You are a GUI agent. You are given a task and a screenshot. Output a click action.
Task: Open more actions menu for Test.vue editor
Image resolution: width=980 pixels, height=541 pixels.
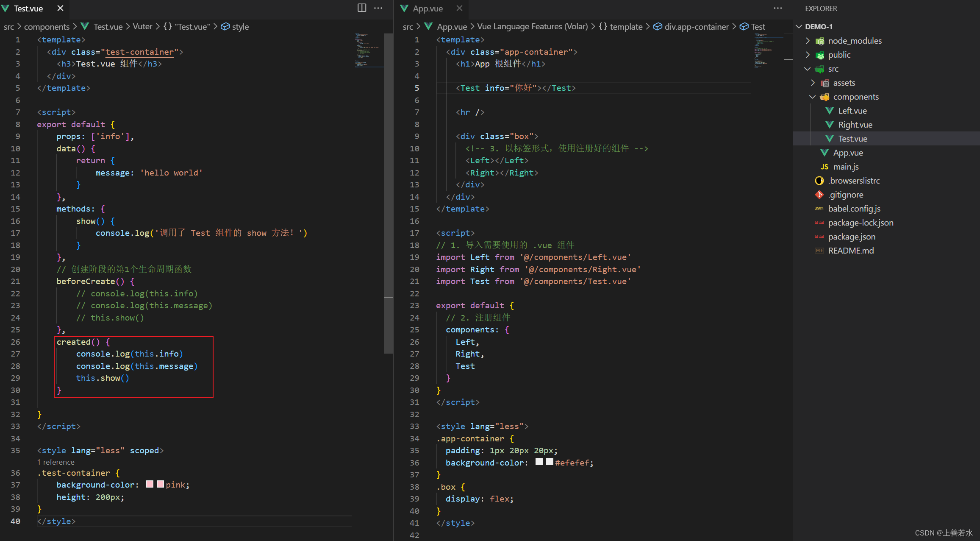378,8
